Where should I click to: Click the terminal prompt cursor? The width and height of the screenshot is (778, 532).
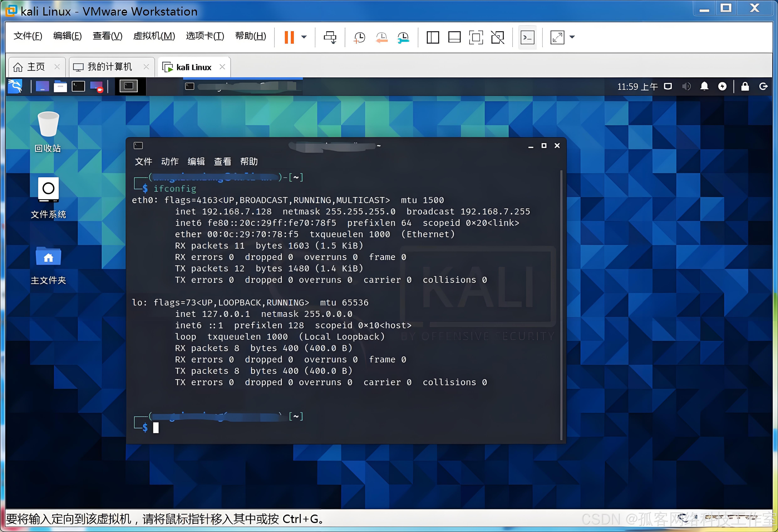tap(156, 428)
